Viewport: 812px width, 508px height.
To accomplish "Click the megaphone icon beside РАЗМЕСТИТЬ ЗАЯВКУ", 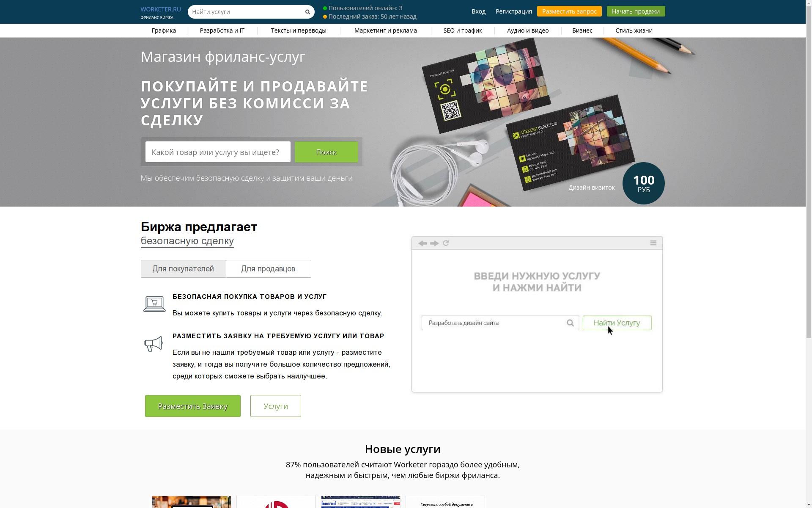I will (154, 343).
